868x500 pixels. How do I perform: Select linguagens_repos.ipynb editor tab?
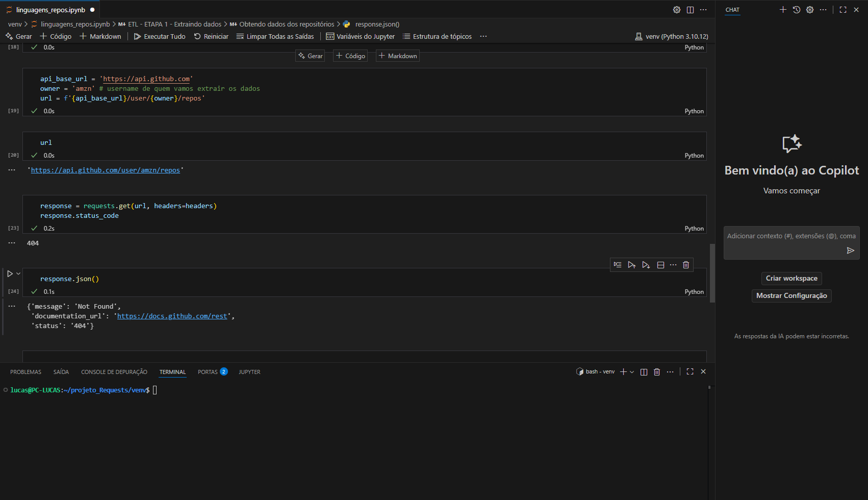[x=50, y=10]
